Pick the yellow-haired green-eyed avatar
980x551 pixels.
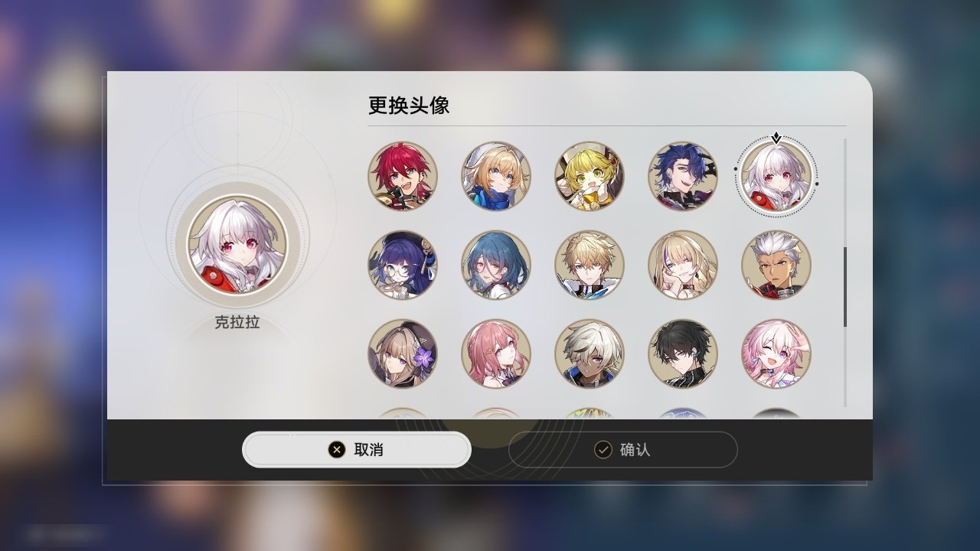point(589,176)
